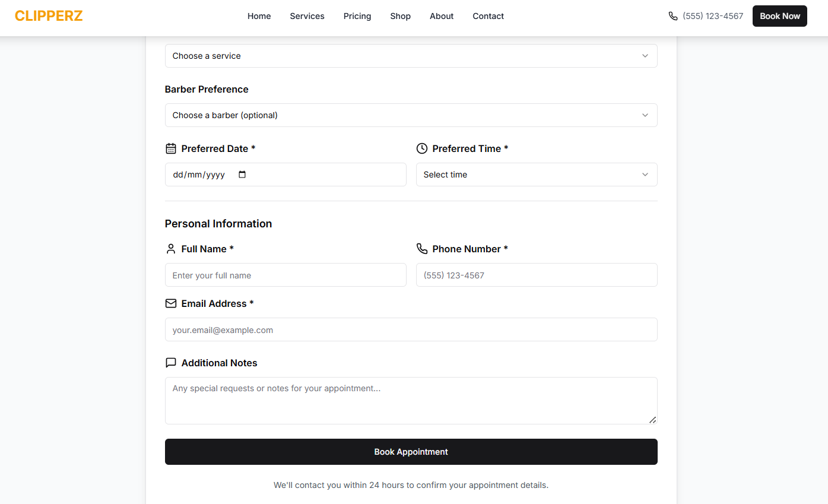
Task: Click into the Email Address field
Action: [411, 330]
